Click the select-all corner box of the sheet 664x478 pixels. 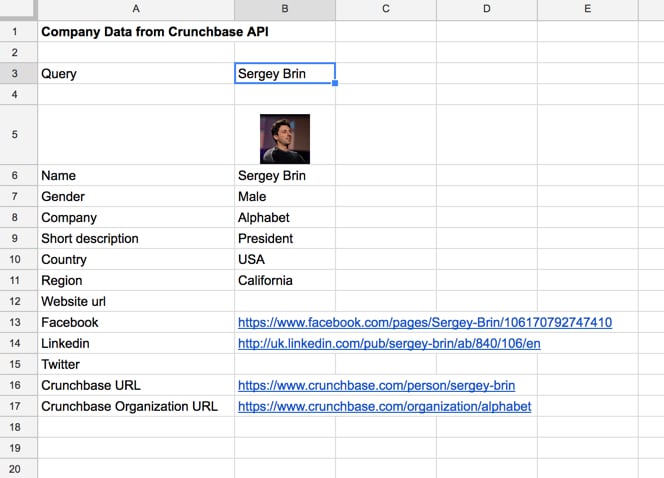pos(18,9)
